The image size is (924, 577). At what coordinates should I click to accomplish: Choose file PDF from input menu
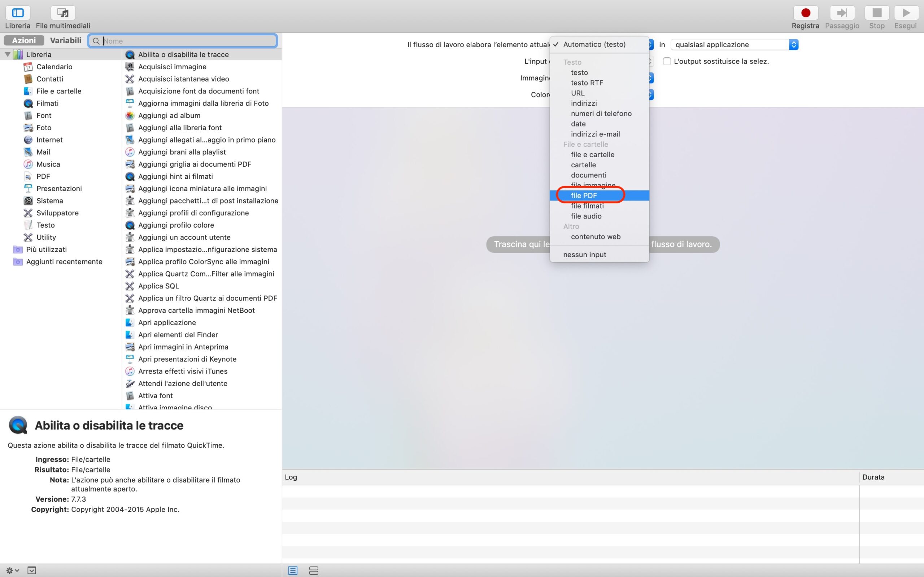tap(584, 195)
